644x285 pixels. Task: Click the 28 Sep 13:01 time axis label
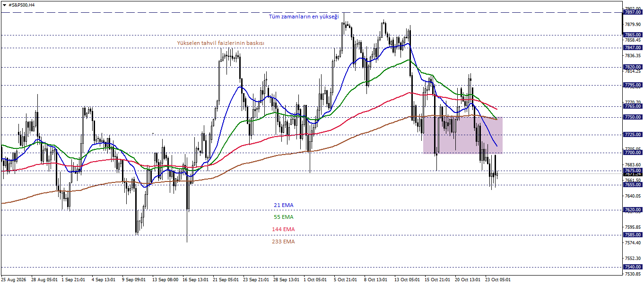(x=287, y=280)
